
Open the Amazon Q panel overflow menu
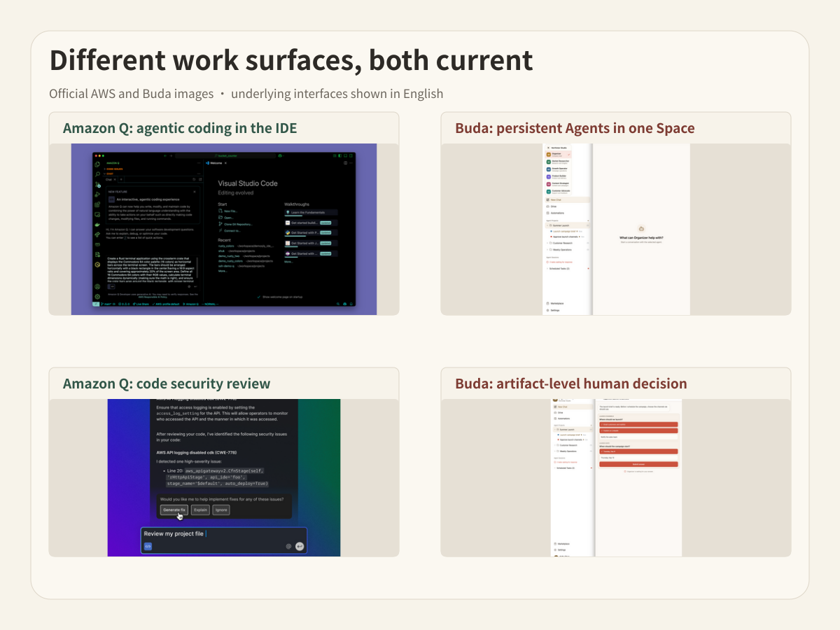click(x=199, y=163)
